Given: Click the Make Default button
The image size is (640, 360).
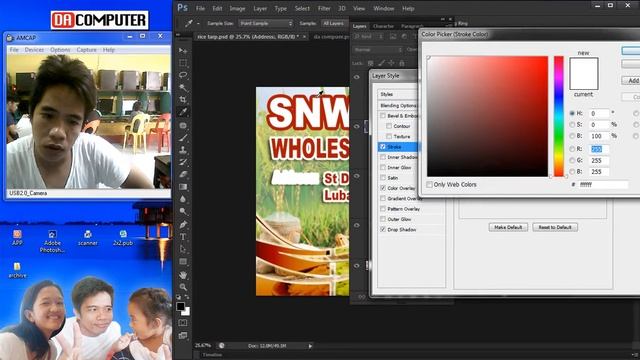Looking at the screenshot, I should tap(508, 227).
